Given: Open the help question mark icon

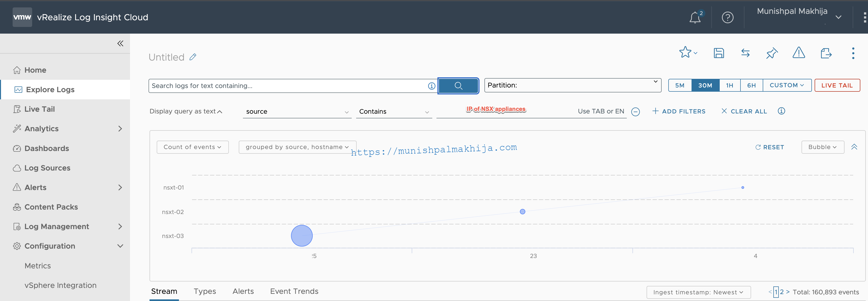Looking at the screenshot, I should click(727, 17).
